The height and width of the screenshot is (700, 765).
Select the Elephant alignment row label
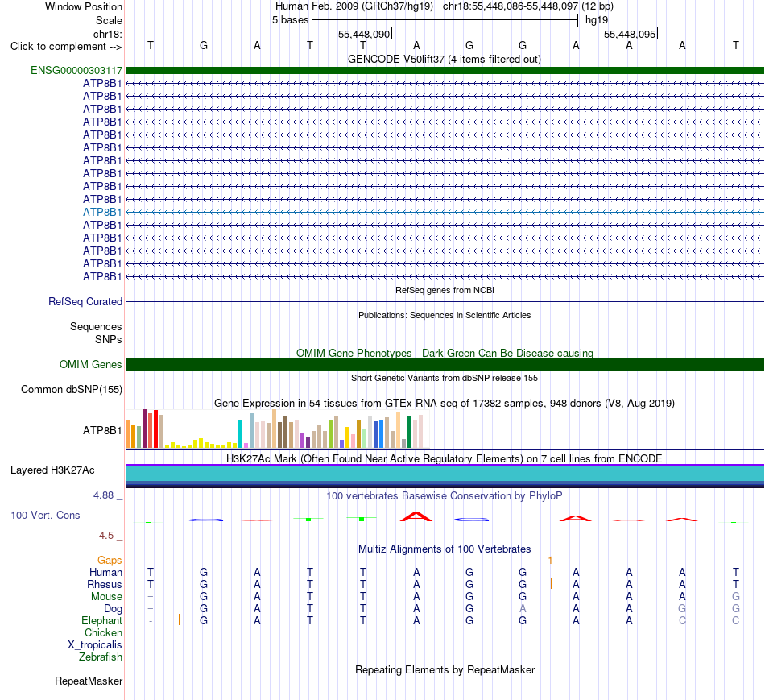click(101, 620)
